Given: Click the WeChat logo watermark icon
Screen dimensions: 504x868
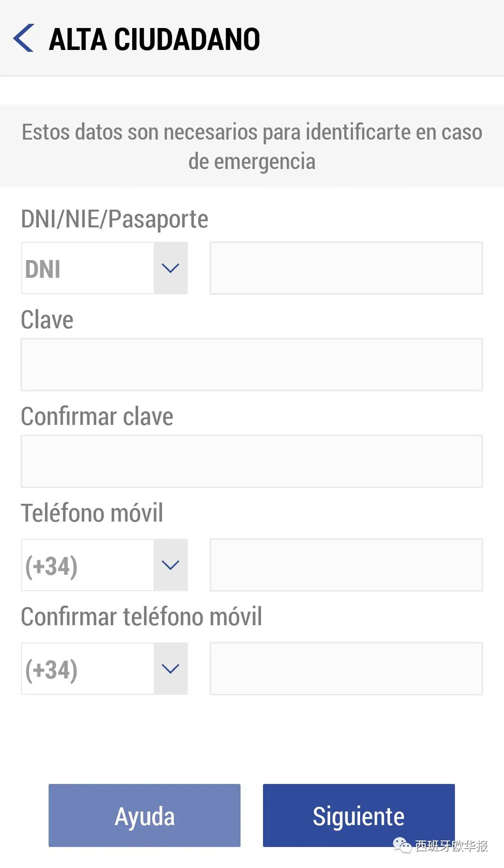Looking at the screenshot, I should [x=402, y=845].
